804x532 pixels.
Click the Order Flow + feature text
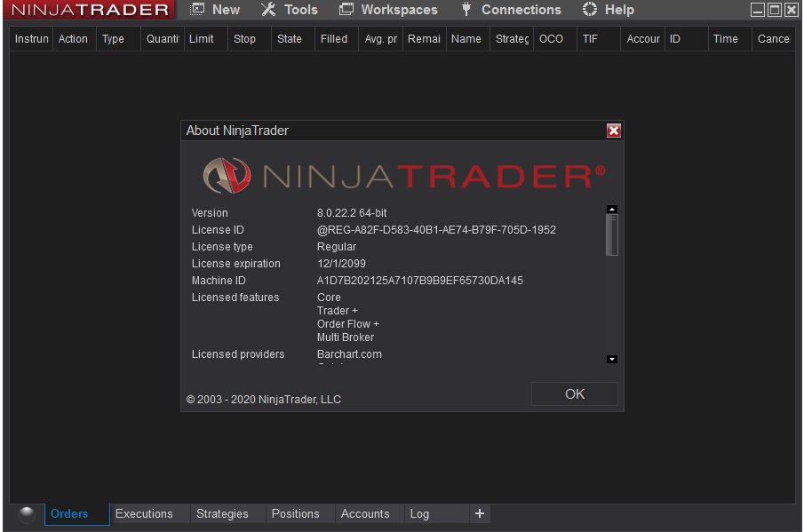pos(348,324)
